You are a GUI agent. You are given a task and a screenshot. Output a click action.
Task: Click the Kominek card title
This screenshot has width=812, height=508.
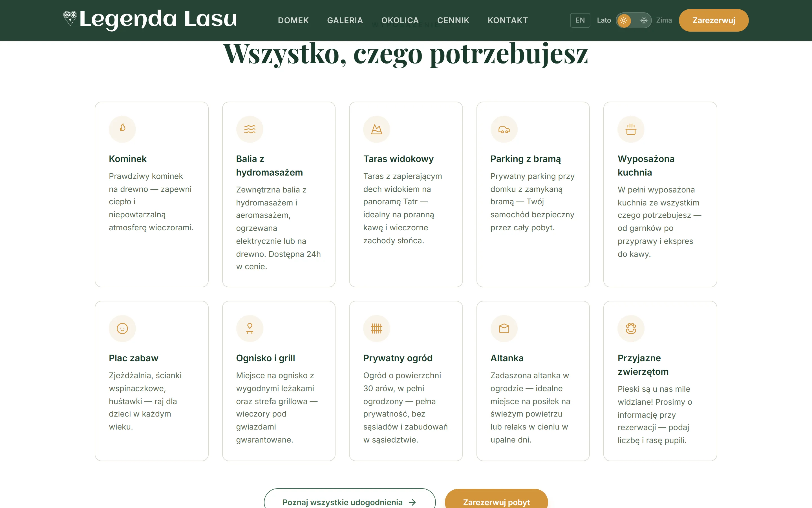[x=127, y=159]
